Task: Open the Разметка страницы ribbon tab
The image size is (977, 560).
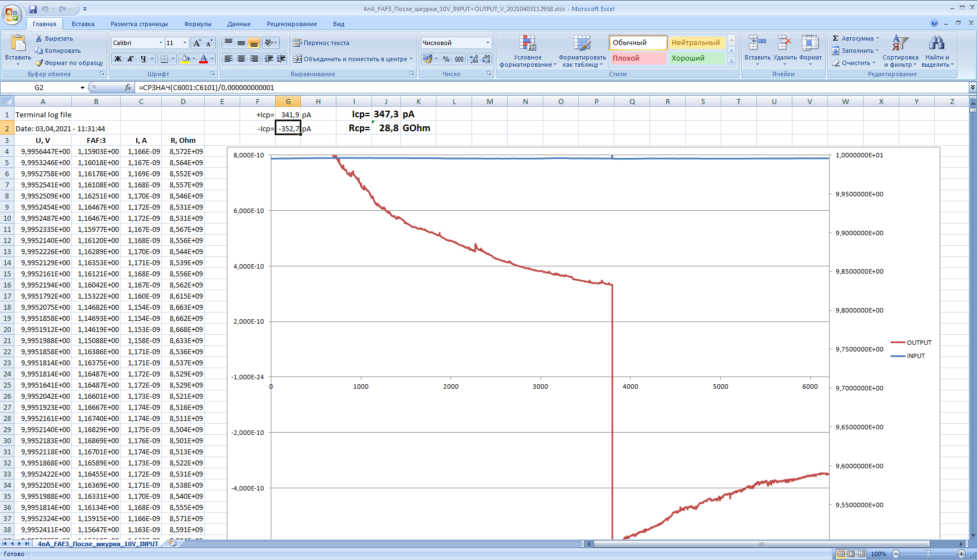Action: (139, 24)
